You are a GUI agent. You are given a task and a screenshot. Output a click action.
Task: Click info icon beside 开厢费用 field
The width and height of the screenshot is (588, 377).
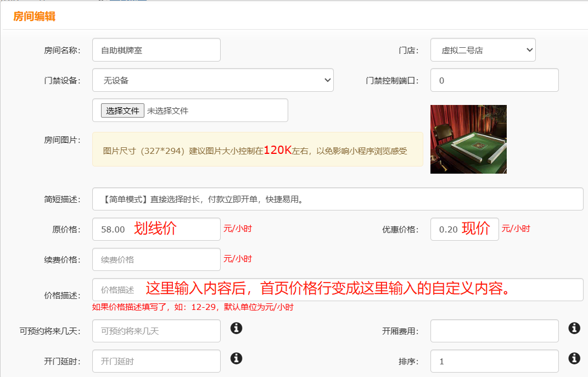tap(574, 328)
